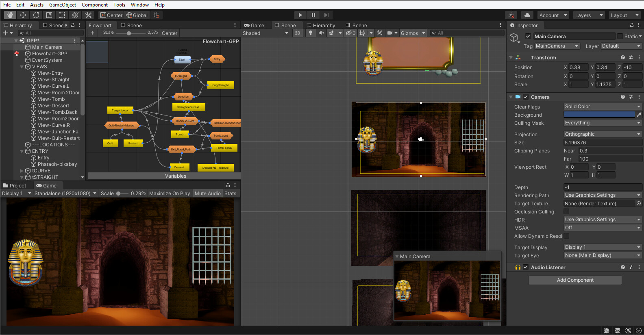Click the Add Component button

pos(575,280)
